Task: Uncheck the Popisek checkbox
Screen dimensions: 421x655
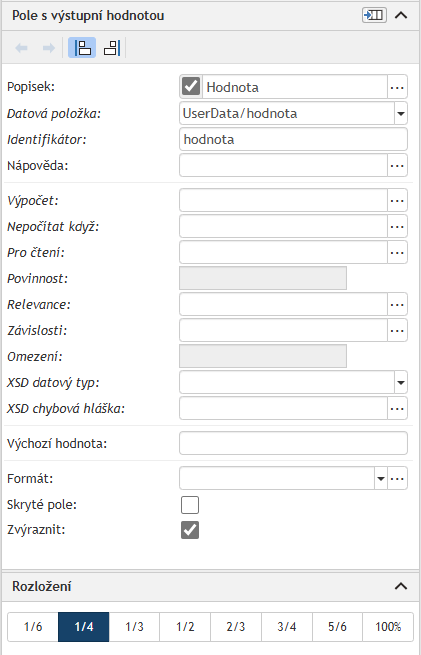Action: click(x=191, y=87)
